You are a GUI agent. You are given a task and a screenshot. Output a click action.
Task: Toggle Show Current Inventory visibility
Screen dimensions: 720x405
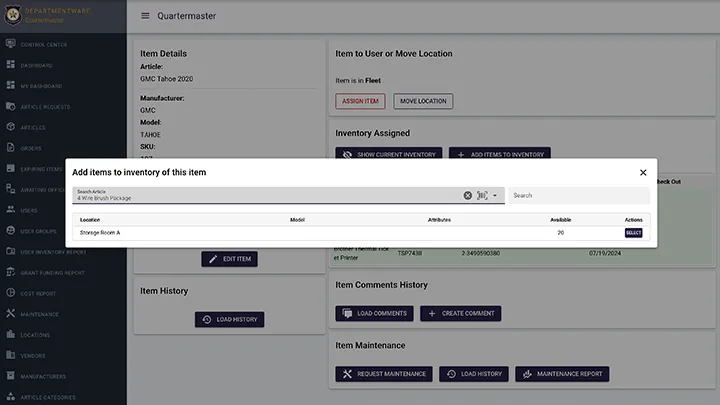coord(389,155)
